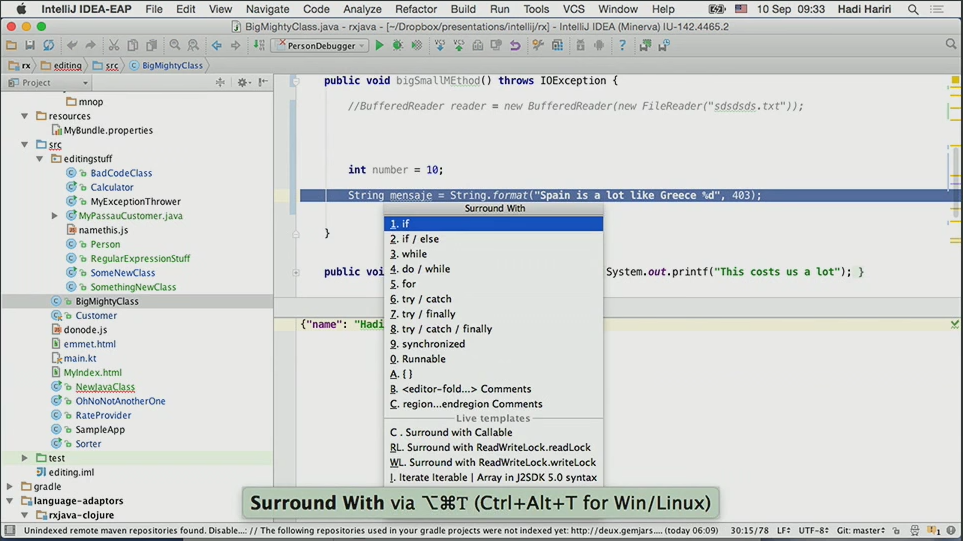Screen dimensions: 963x541
Task: Toggle the read-only lock icon in status bar
Action: point(897,530)
